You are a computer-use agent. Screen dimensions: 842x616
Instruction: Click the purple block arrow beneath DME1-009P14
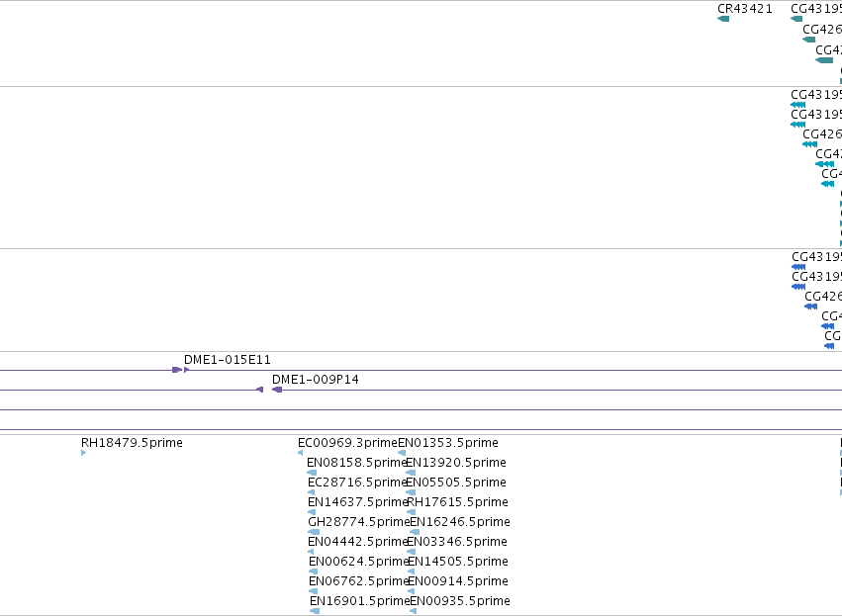point(277,390)
